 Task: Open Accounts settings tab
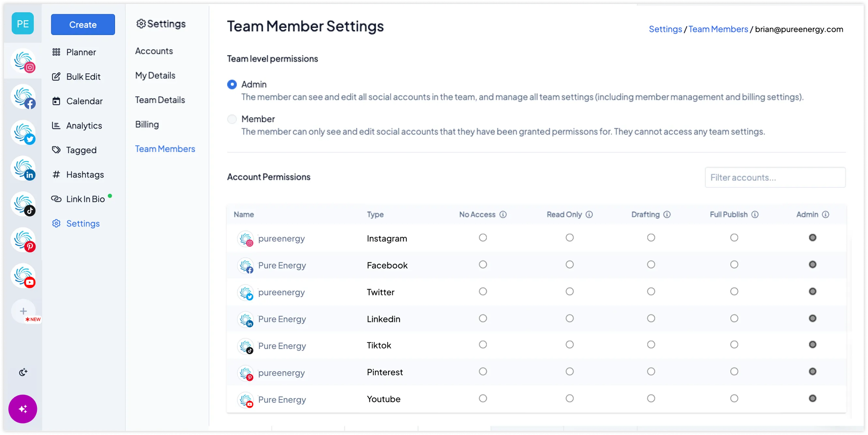[x=154, y=51]
